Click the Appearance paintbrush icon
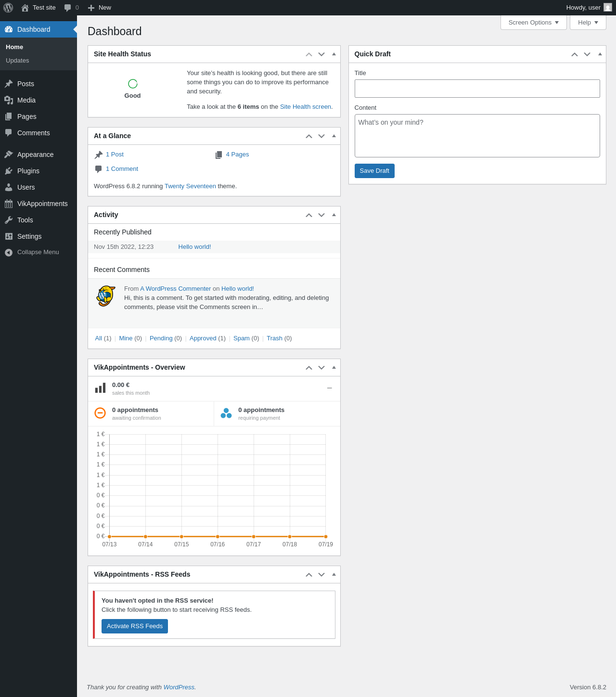The image size is (616, 697). (x=9, y=155)
